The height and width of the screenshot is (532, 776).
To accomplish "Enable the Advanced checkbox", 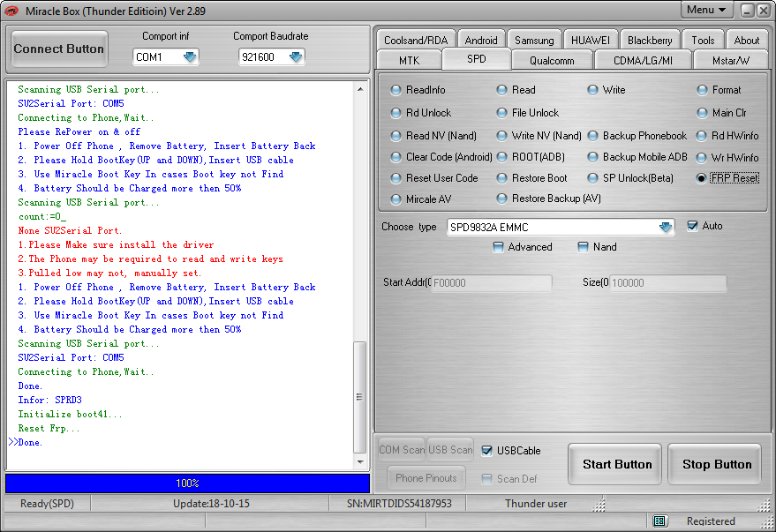I will tap(499, 247).
